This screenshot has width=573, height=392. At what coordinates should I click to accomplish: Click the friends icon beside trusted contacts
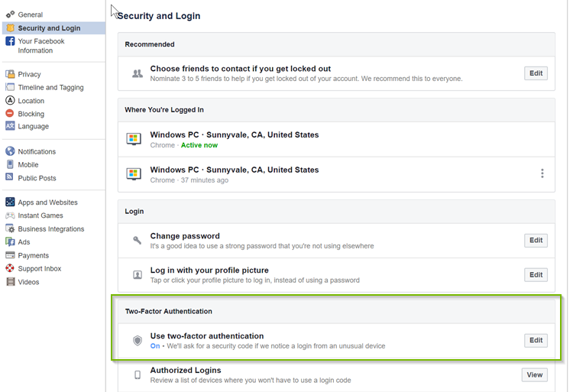[x=138, y=73]
